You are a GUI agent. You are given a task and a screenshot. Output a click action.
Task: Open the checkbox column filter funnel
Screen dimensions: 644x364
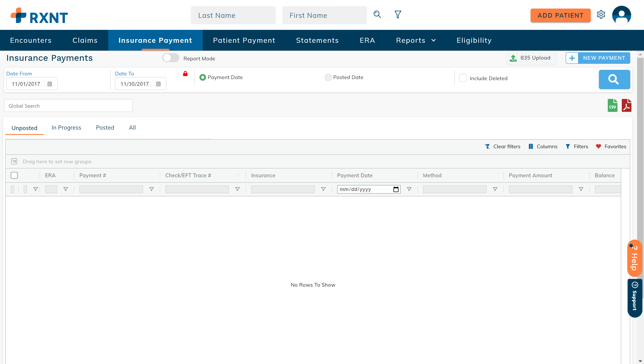coord(35,189)
